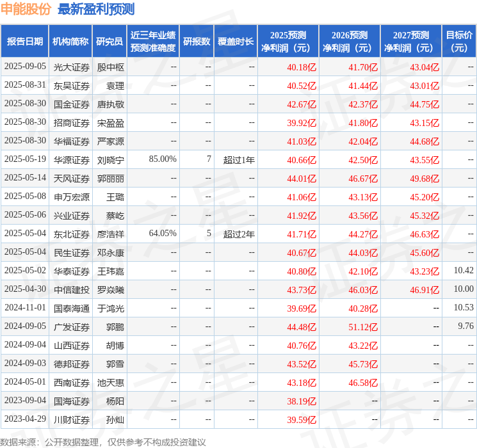Select the 华泰证券 institution cell

(72, 271)
